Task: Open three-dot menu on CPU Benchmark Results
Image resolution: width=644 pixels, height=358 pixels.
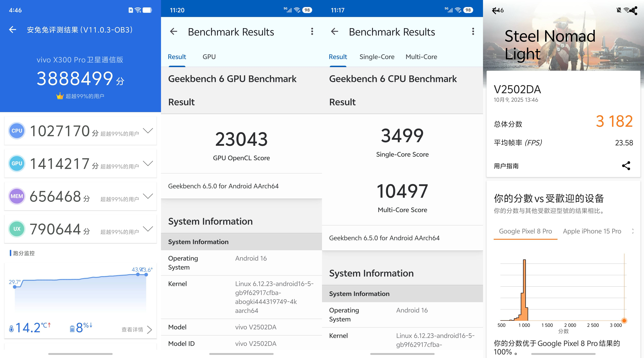Action: (473, 32)
